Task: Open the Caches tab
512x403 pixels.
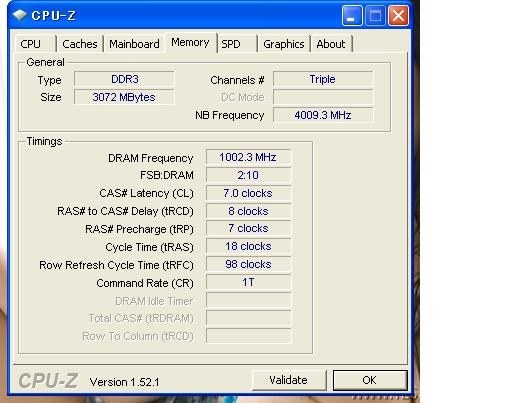Action: pos(80,44)
